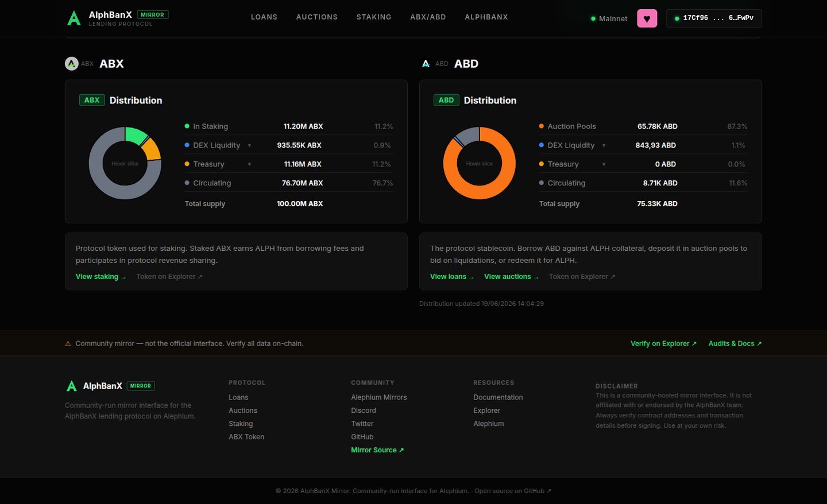Open ABD Token on Explorer link
The width and height of the screenshot is (827, 504).
(x=582, y=277)
